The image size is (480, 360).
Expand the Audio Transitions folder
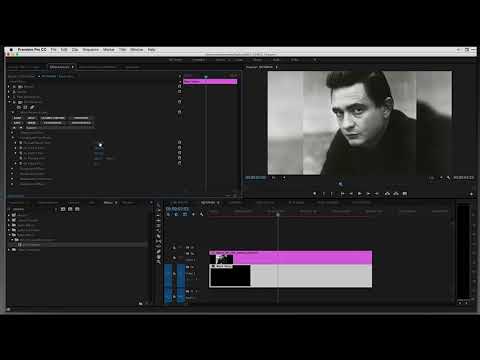9,230
